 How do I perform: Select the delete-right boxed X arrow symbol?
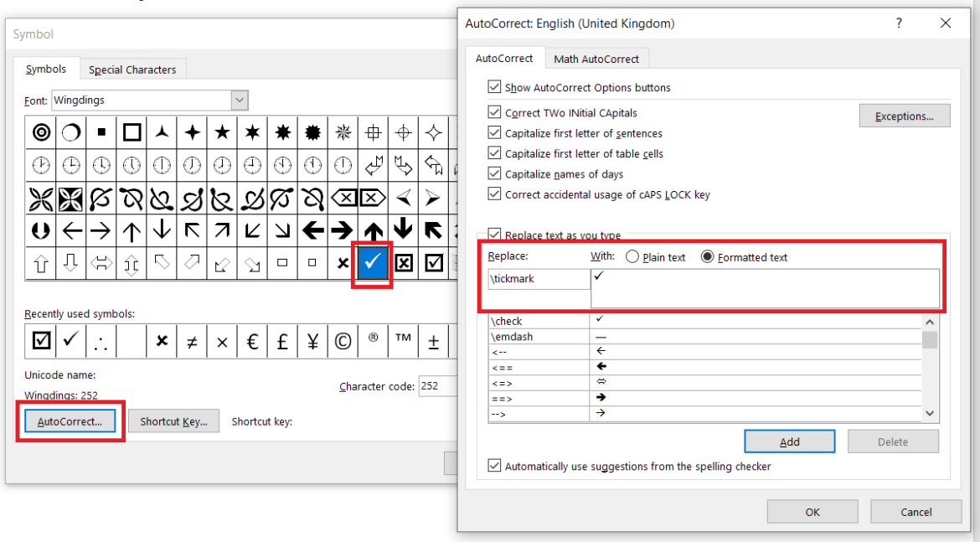click(373, 199)
